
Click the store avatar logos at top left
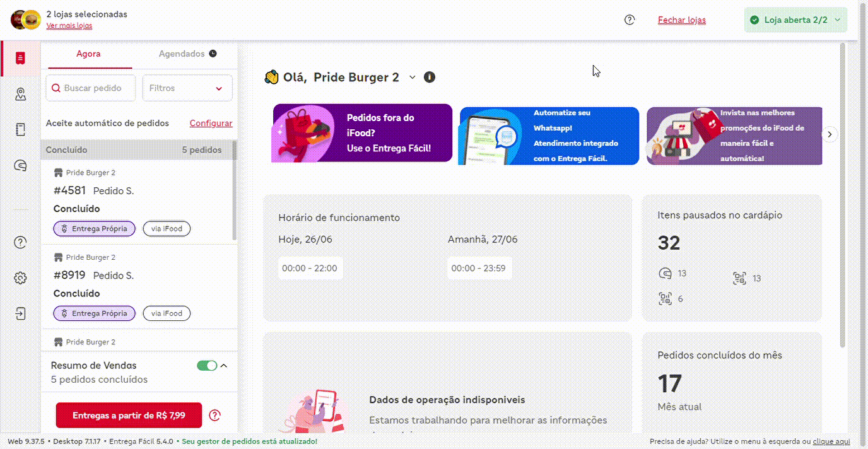(26, 20)
